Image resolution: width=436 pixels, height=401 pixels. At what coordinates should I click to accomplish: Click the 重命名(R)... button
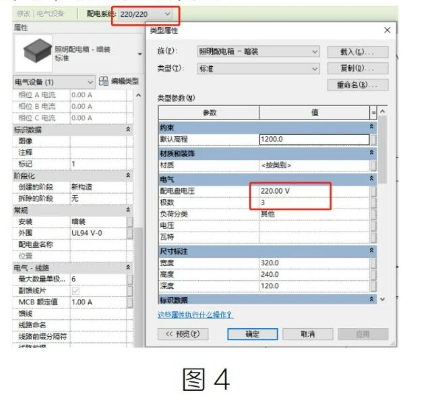(x=358, y=85)
